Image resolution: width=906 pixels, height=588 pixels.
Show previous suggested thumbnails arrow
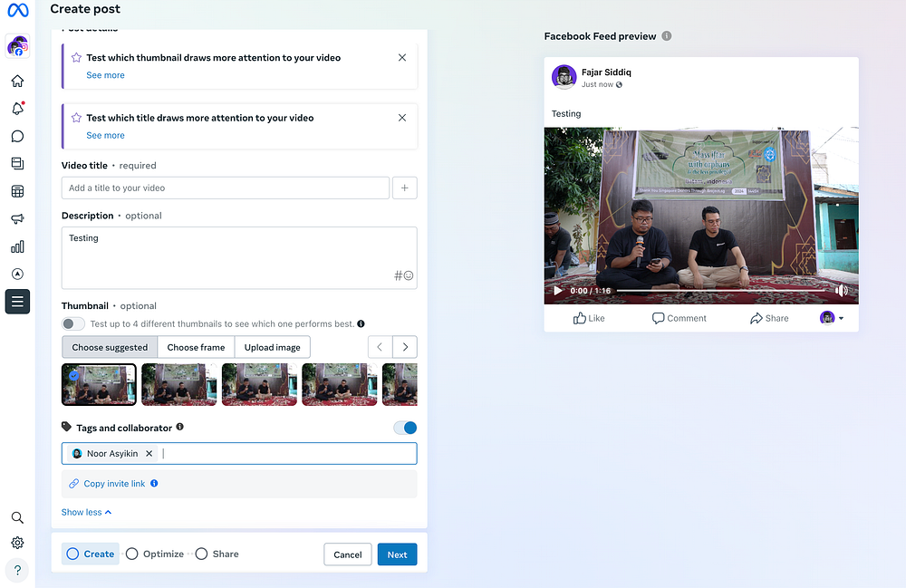[381, 347]
